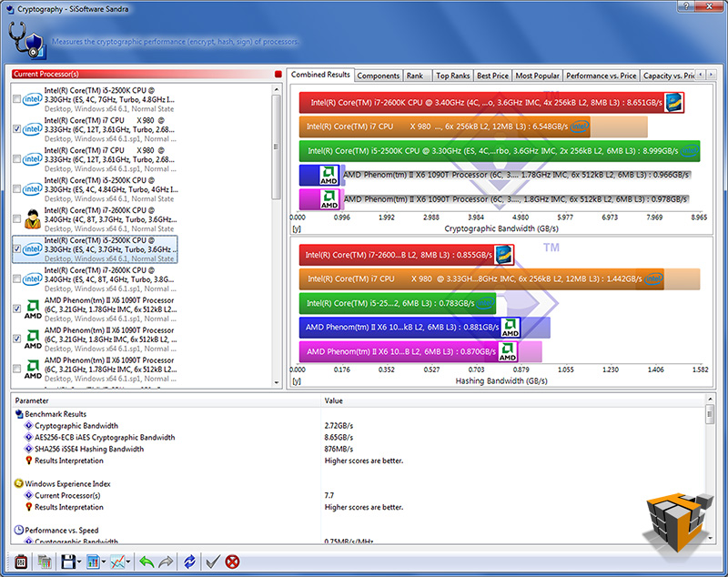
Task: Click the AMD logo on the magenta cryptographic bar
Action: 329,199
